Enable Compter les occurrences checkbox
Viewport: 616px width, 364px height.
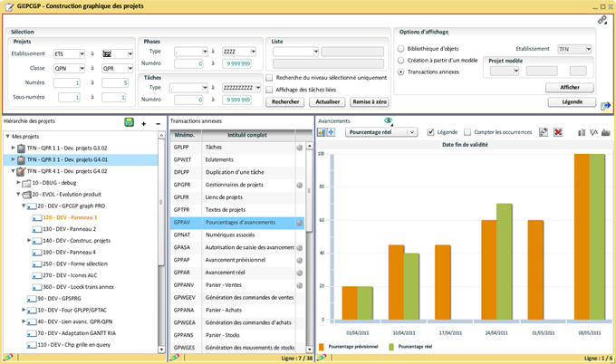tap(468, 132)
